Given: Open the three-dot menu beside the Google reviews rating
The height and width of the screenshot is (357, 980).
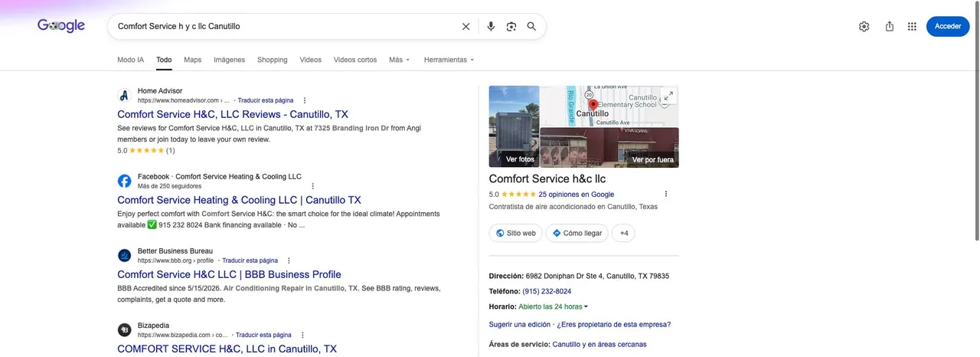Looking at the screenshot, I should [666, 194].
